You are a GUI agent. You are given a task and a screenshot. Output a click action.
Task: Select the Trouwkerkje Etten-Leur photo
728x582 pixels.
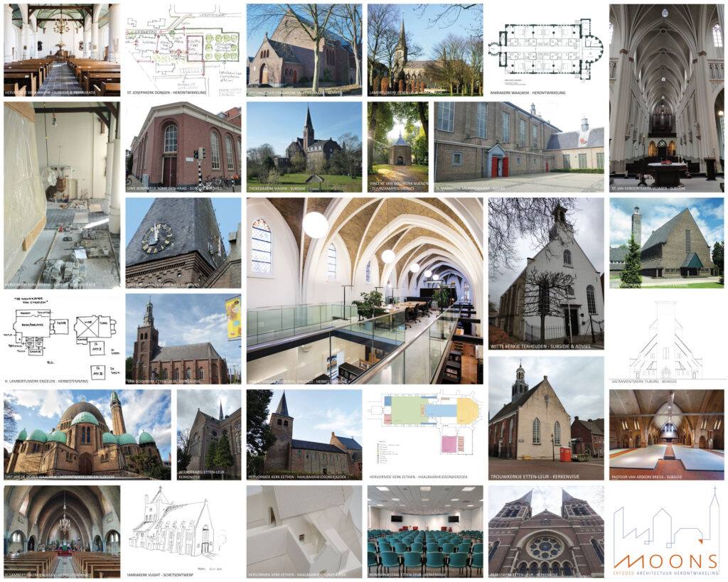tap(546, 419)
